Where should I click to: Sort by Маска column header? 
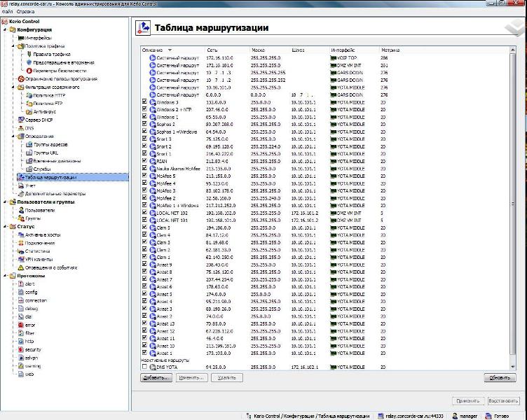tap(270, 50)
